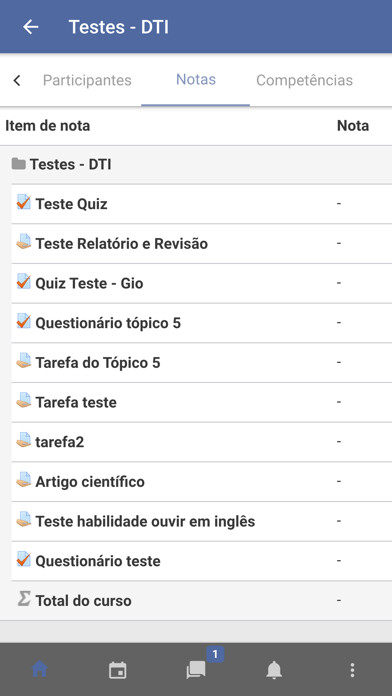
Task: Switch to the Competências tab
Action: click(x=305, y=80)
